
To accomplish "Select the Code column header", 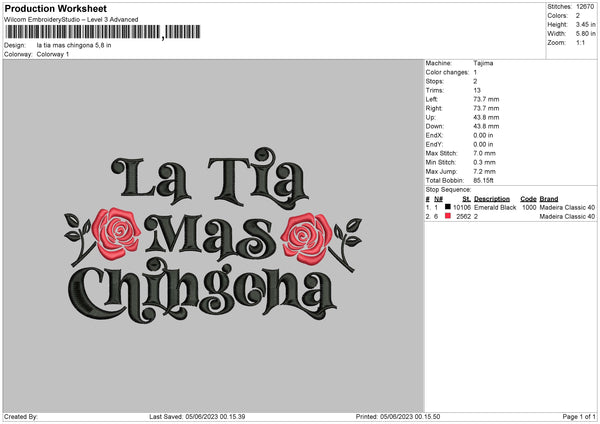I will pos(528,199).
